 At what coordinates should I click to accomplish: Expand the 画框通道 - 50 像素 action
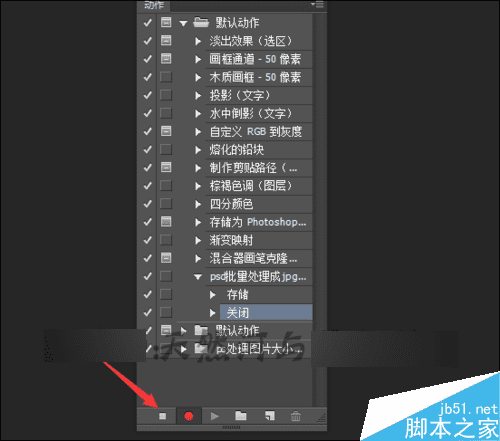pos(198,59)
